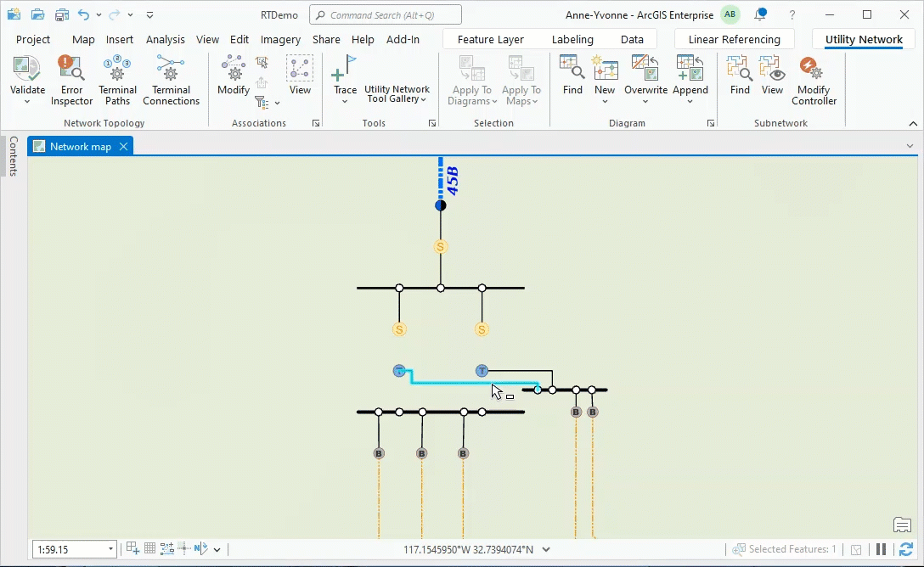This screenshot has height=567, width=924.
Task: Click the Undo arrow icon
Action: coord(84,14)
